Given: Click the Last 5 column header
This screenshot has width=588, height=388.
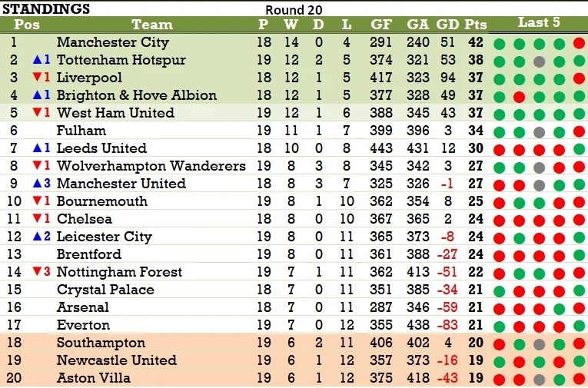Looking at the screenshot, I should (x=539, y=22).
